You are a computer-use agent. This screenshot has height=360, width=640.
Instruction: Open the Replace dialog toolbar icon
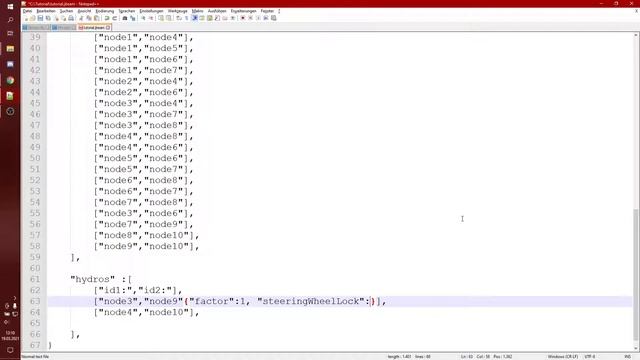133,18
